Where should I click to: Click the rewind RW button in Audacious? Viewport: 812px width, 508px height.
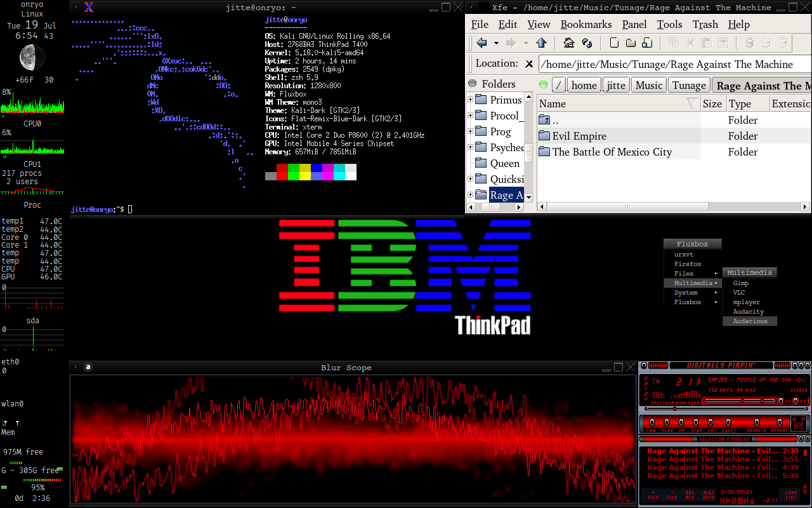(x=652, y=422)
